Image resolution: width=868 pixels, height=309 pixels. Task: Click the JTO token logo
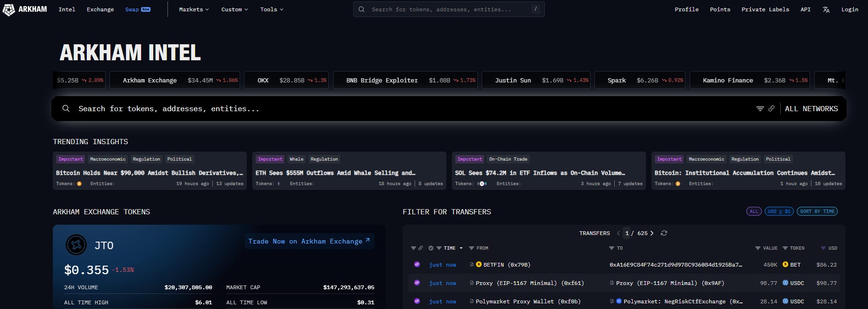click(x=76, y=245)
